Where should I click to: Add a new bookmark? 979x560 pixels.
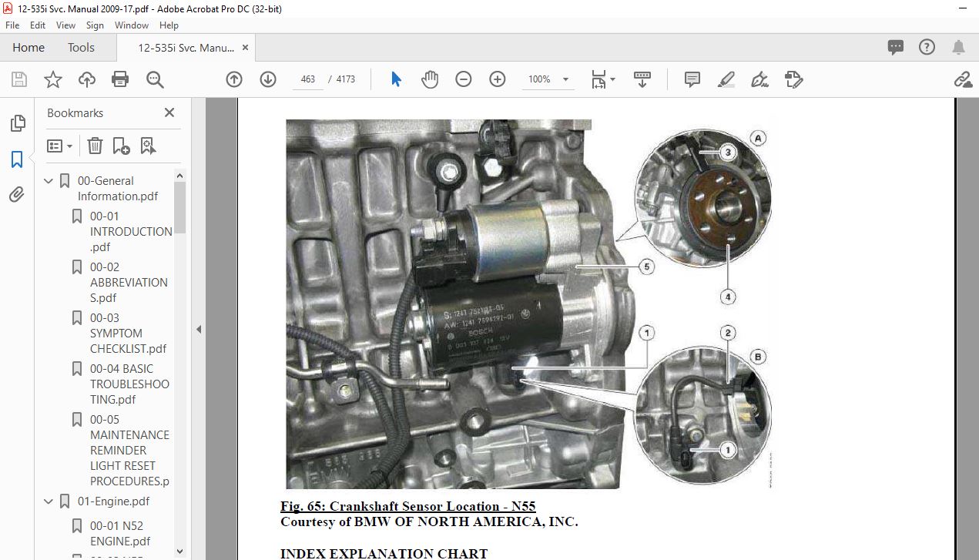pyautogui.click(x=121, y=146)
